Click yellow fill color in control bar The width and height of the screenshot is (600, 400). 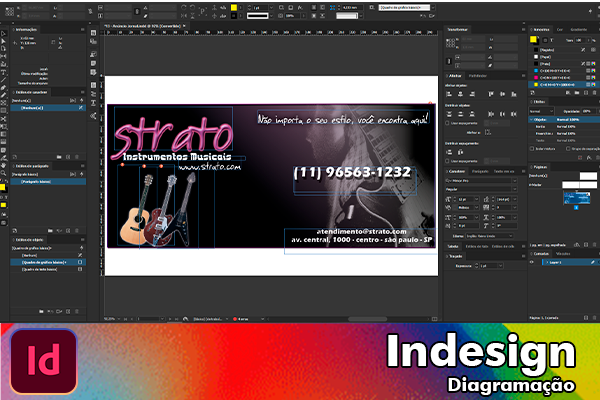[x=234, y=7]
